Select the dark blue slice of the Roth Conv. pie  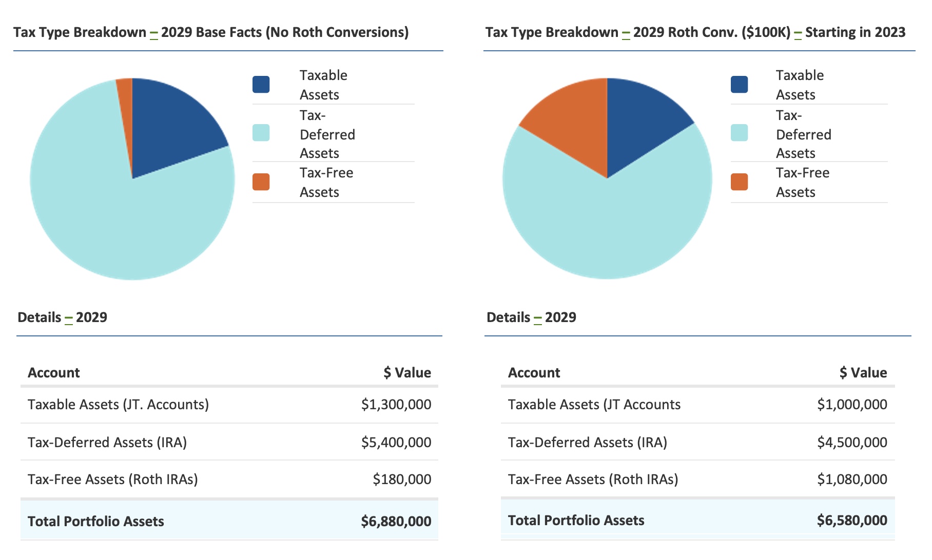[642, 118]
